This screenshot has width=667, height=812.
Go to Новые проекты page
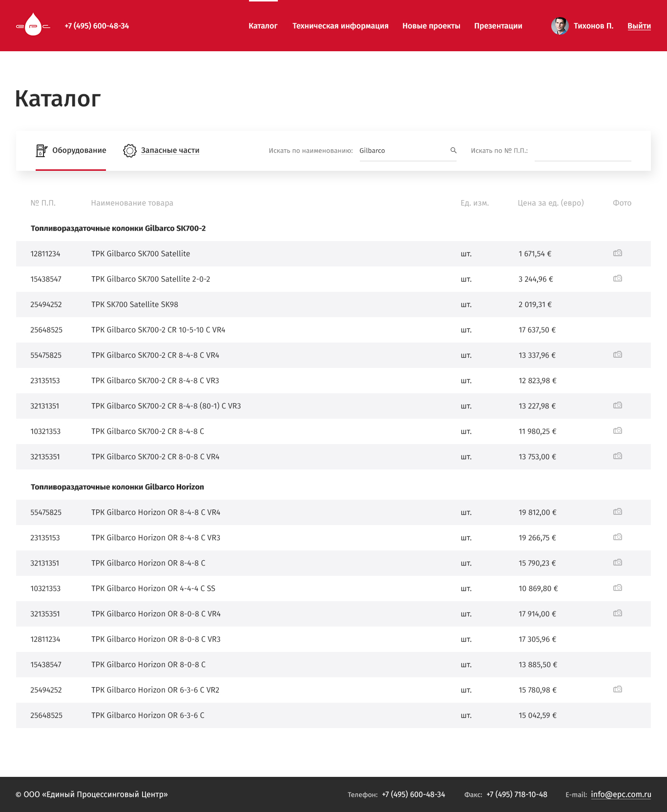click(431, 26)
